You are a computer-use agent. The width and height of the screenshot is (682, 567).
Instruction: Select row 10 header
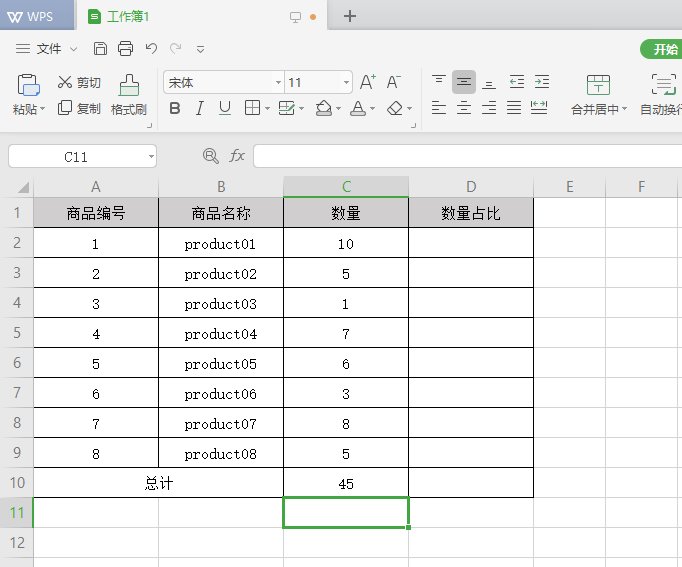17,483
